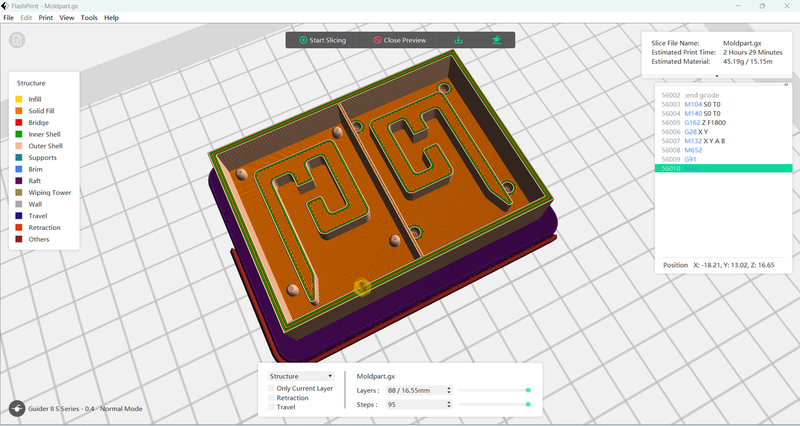
Task: Select G-code line 56008 M652
Action: pos(723,150)
